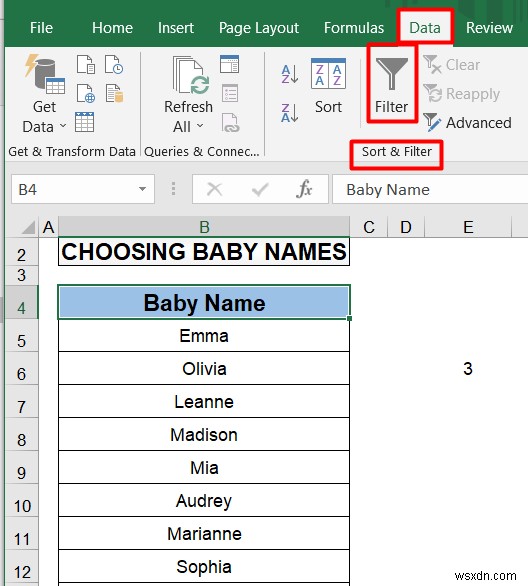Image resolution: width=528 pixels, height=586 pixels.
Task: Click the Get Data database icon
Action: [x=44, y=74]
